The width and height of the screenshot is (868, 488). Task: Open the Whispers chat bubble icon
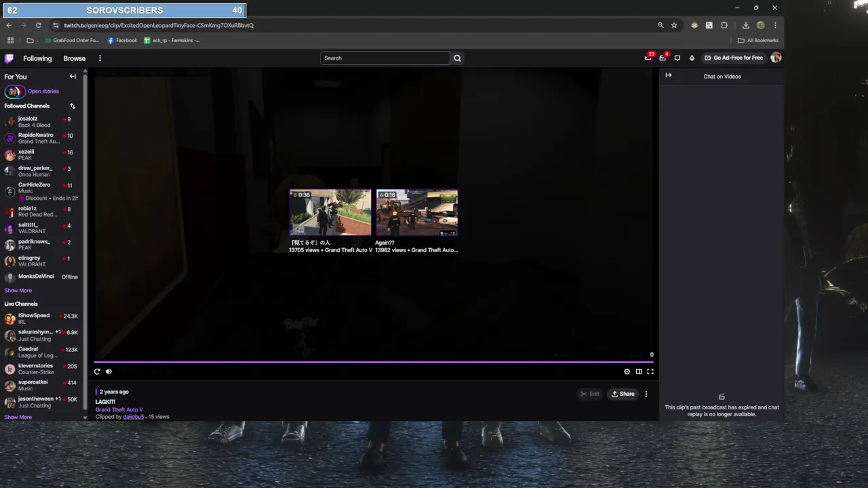(677, 58)
